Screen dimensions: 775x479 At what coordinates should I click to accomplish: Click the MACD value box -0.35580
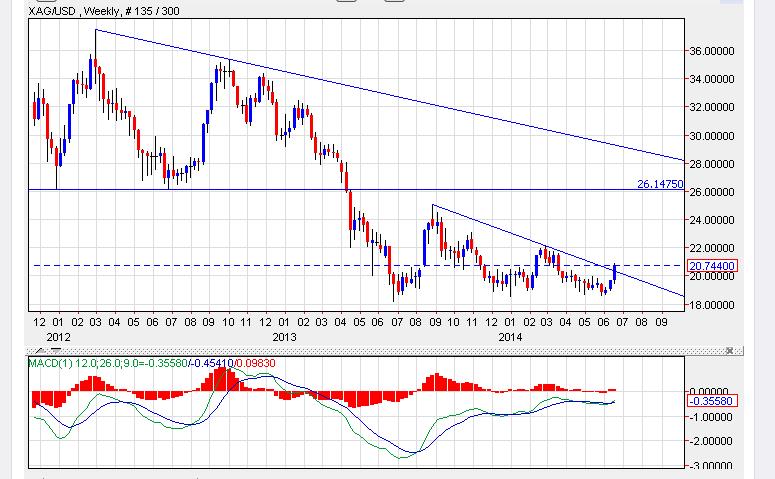[x=713, y=401]
